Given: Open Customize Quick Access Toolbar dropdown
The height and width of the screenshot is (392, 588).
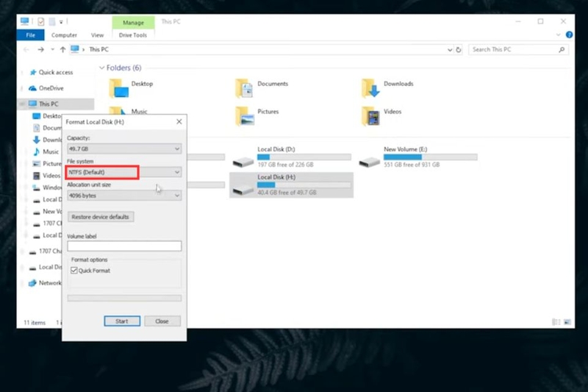Looking at the screenshot, I should pyautogui.click(x=61, y=22).
